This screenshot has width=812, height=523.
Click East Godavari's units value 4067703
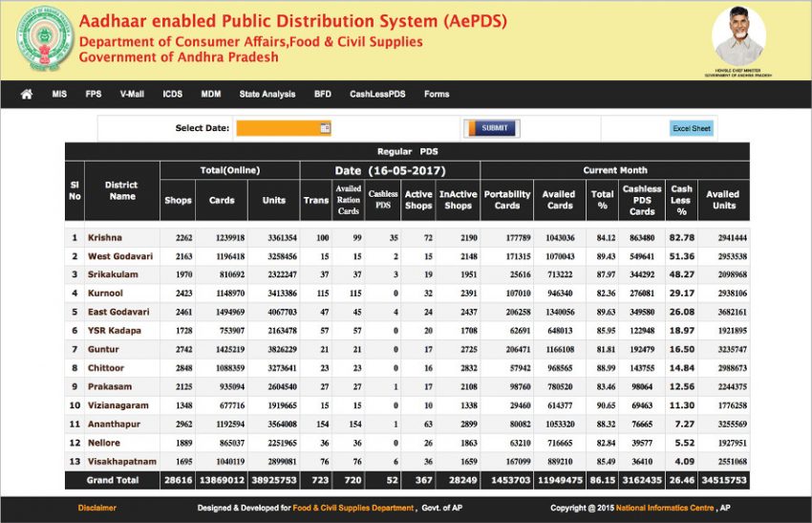point(282,312)
